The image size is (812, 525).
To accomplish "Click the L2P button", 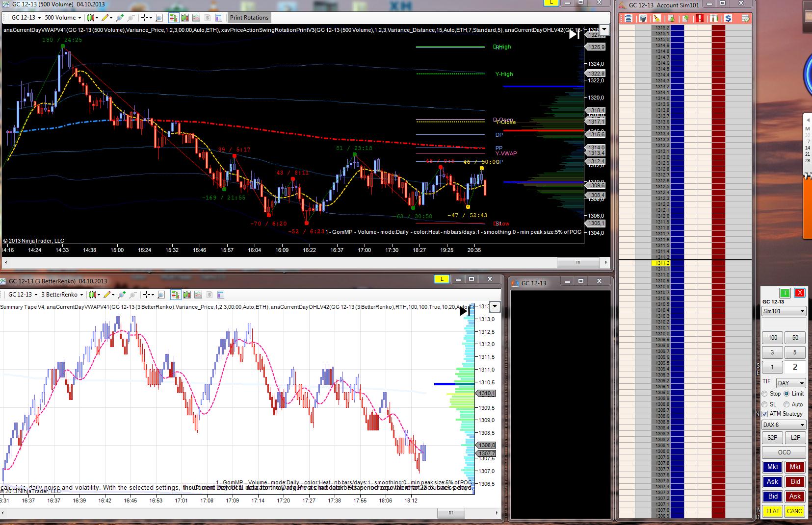I will point(795,438).
